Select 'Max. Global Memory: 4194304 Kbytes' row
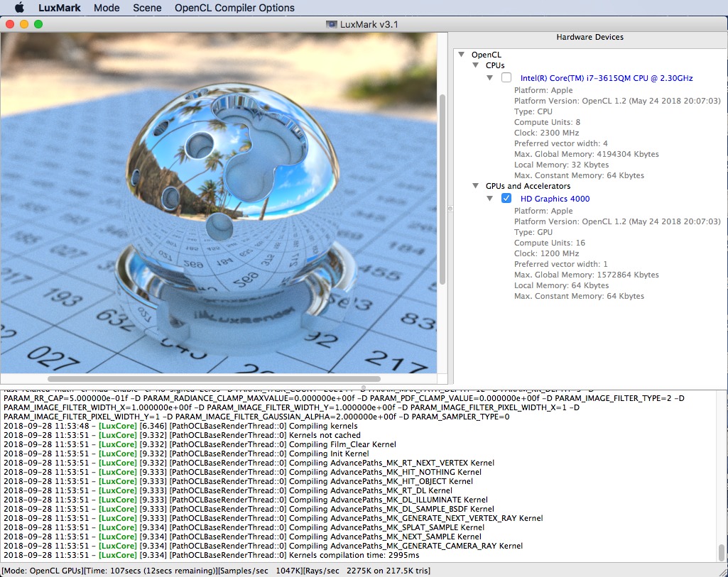This screenshot has height=577, width=728. click(587, 154)
